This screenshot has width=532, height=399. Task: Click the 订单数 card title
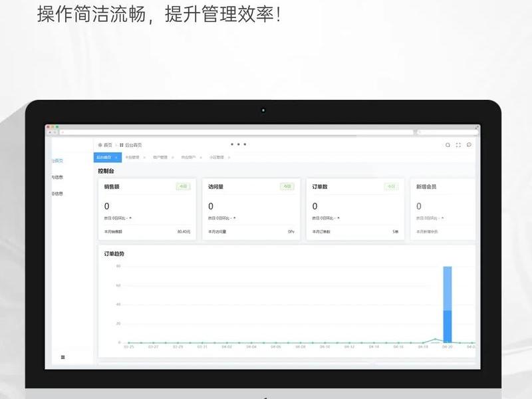click(320, 187)
